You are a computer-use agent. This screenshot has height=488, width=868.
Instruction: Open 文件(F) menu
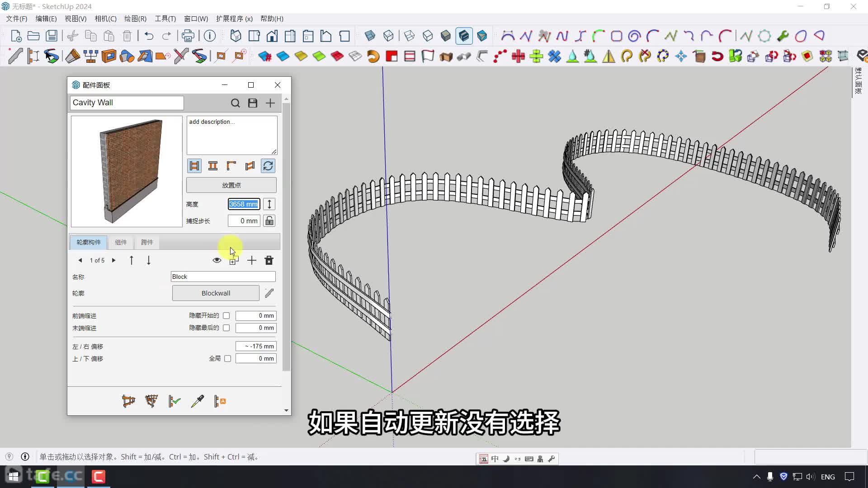(16, 19)
